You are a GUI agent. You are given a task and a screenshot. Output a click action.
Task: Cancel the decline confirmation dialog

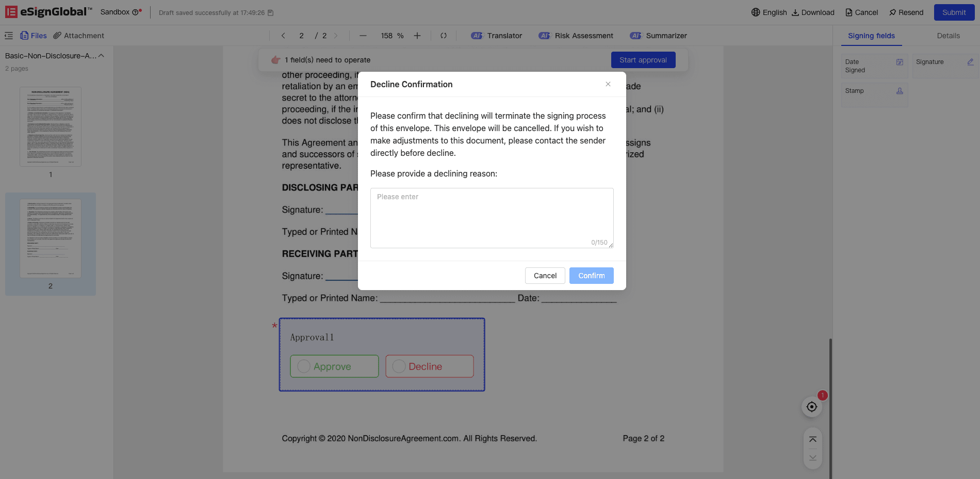pyautogui.click(x=545, y=276)
